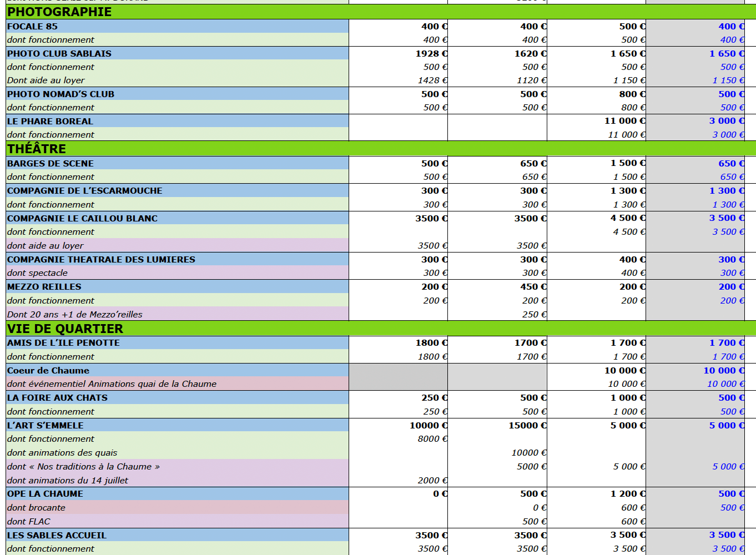Click the COMPAGNIE DE L'ESCARMOUCHE label
Viewport: 756px width, 555px height.
85,190
